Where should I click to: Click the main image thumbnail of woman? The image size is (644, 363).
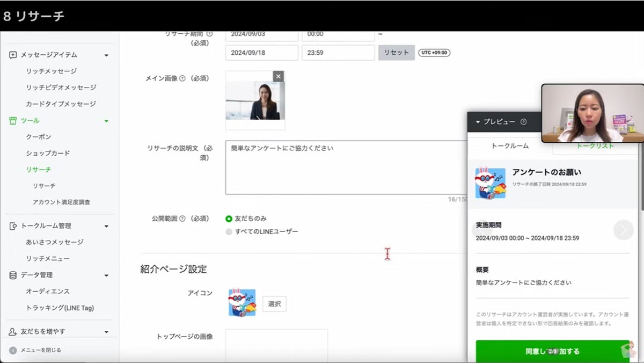tap(255, 100)
